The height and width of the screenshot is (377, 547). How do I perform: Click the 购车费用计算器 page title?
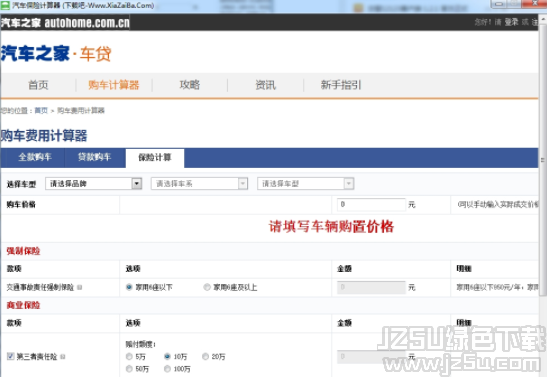[x=44, y=136]
